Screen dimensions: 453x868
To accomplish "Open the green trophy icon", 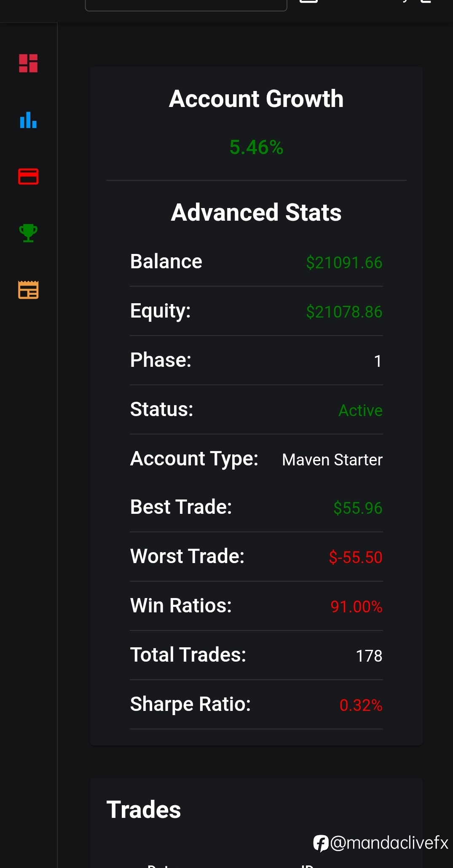I will click(28, 233).
